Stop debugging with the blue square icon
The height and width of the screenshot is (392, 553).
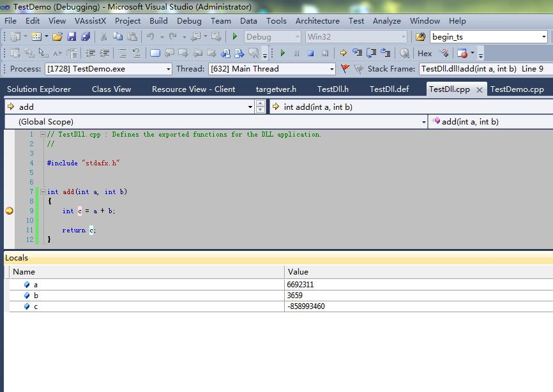pos(311,53)
